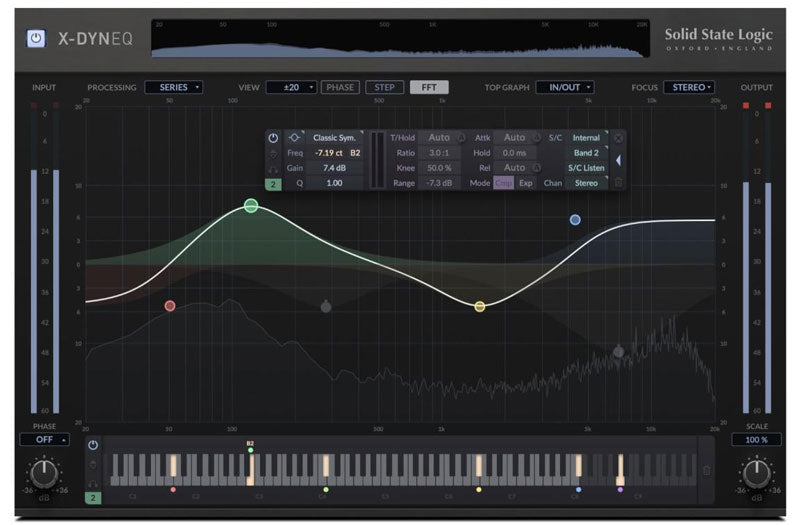Select the grey inactive node near 5k
800x525 pixels.
point(618,351)
